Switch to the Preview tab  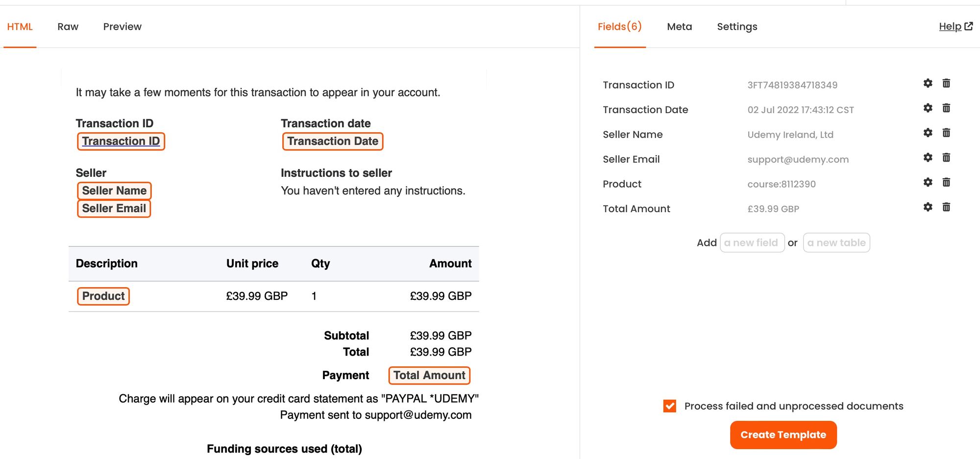[x=122, y=26]
